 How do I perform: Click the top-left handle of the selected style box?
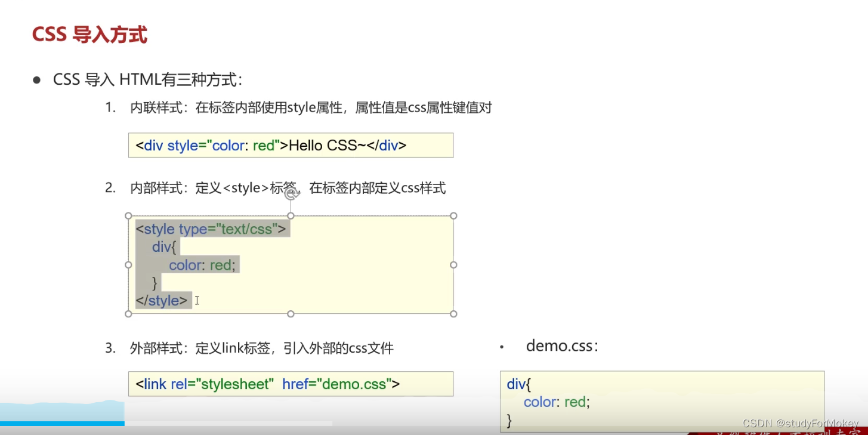(x=128, y=215)
